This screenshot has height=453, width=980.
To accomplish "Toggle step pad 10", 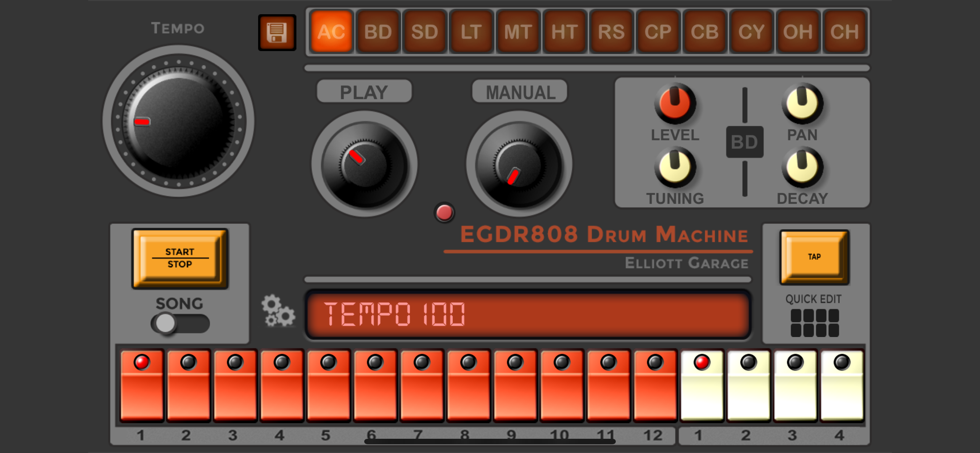I will pos(561,386).
